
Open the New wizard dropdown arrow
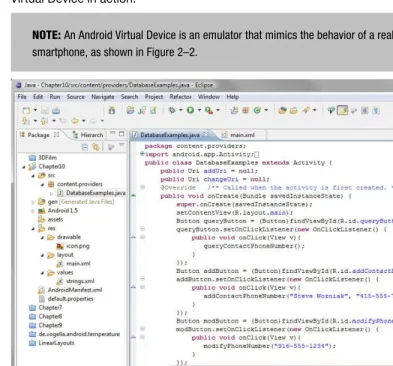[x=35, y=110]
